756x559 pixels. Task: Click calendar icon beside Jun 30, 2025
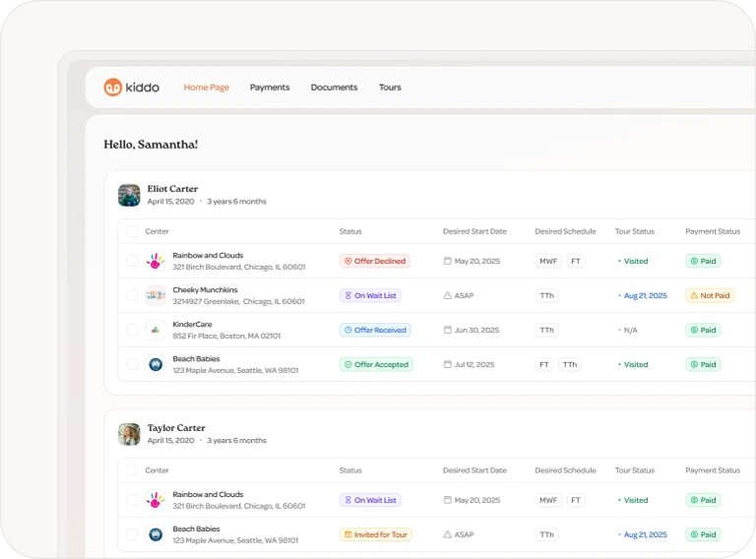click(x=448, y=330)
